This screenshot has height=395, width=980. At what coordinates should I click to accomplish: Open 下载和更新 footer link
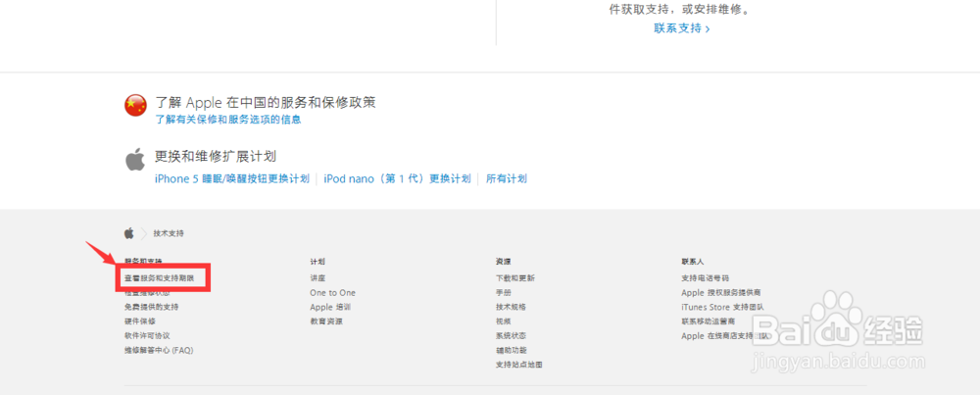tap(515, 278)
